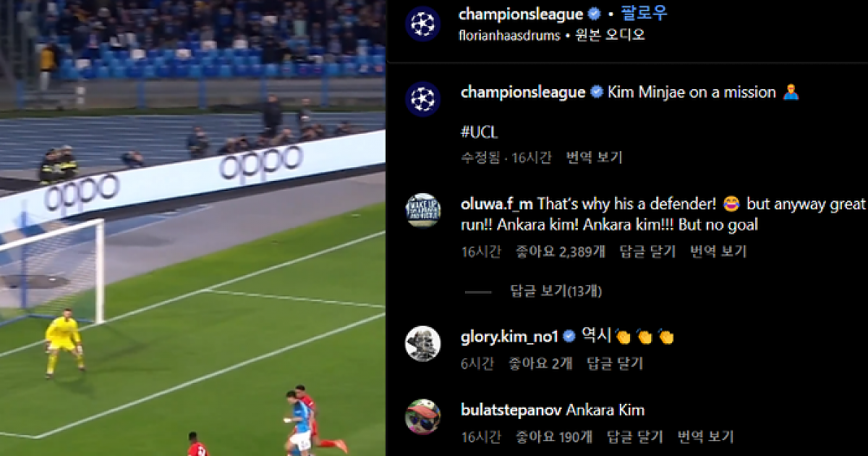Open oluwa.f_m profile avatar
The width and height of the screenshot is (868, 456).
click(x=423, y=211)
